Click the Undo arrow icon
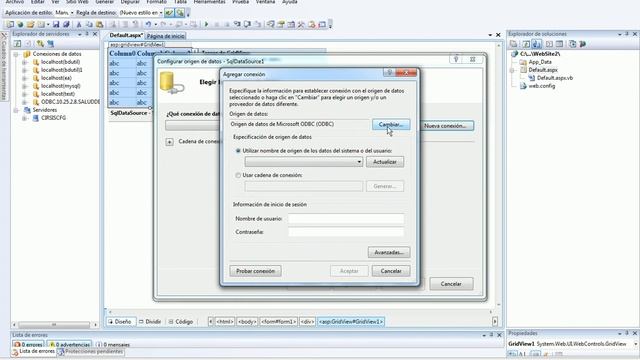This screenshot has width=640, height=360. 148,24
